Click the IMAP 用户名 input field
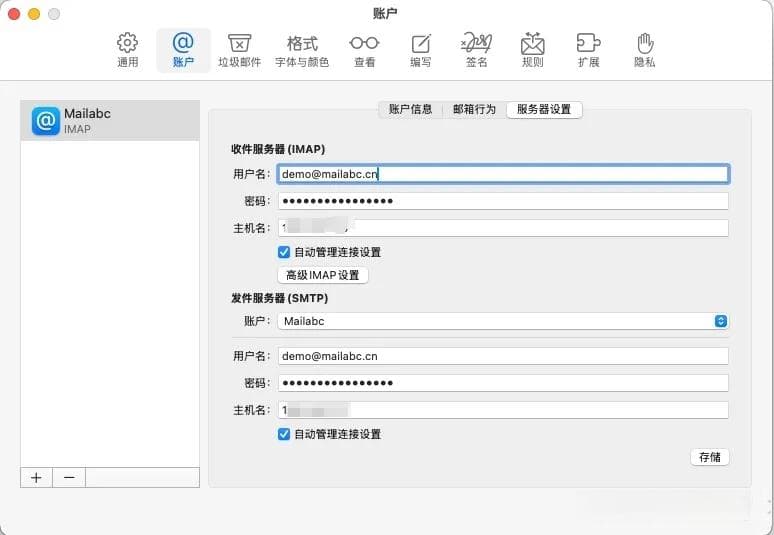 coord(503,174)
